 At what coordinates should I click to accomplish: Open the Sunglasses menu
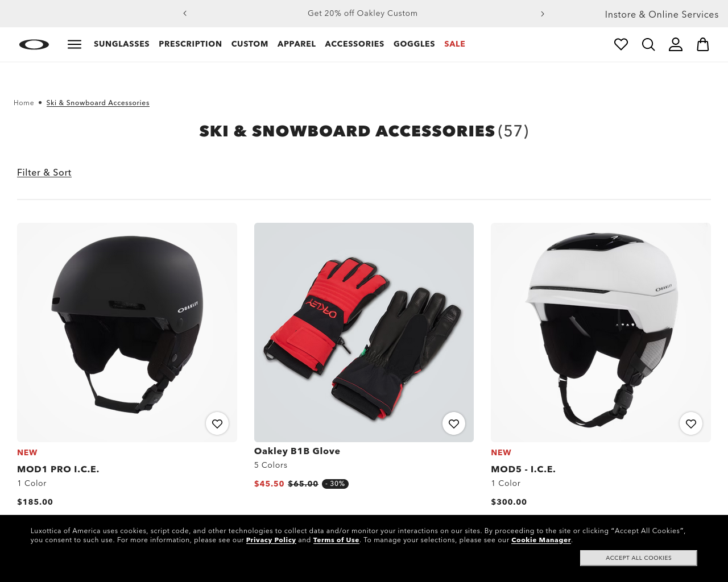click(122, 44)
